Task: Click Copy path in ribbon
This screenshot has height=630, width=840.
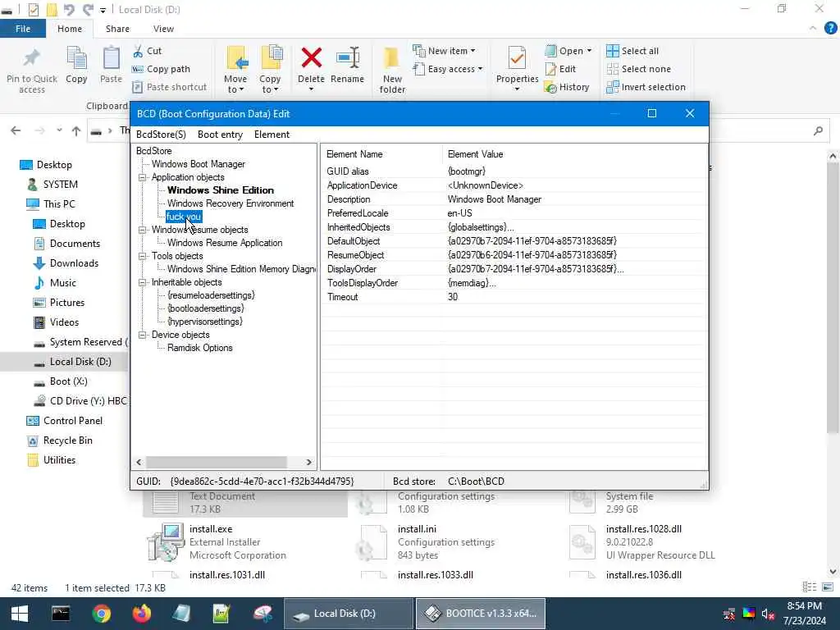Action: pyautogui.click(x=162, y=69)
